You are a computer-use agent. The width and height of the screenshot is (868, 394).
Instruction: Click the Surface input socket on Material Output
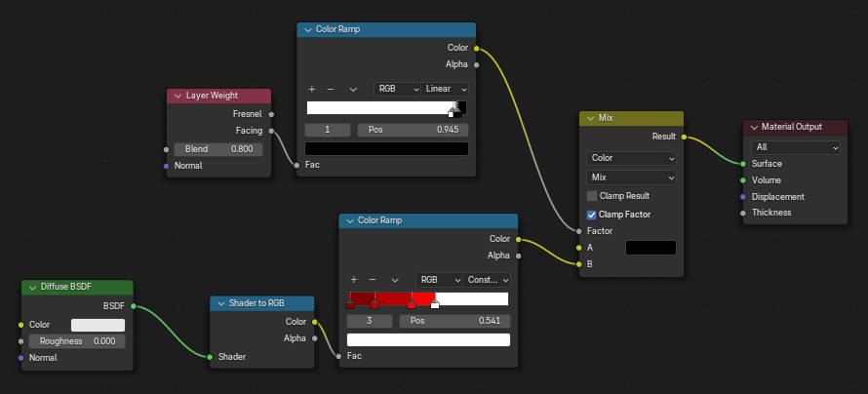pos(743,164)
